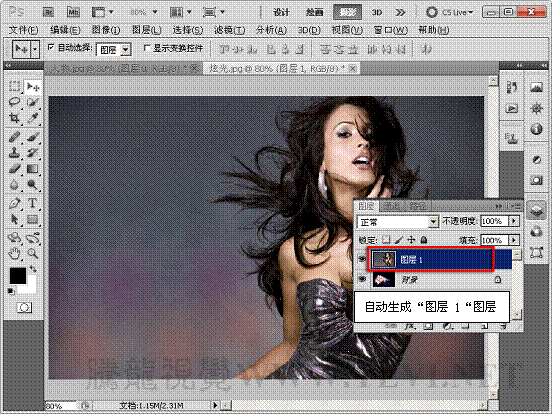Select the Background layer row

(435, 280)
